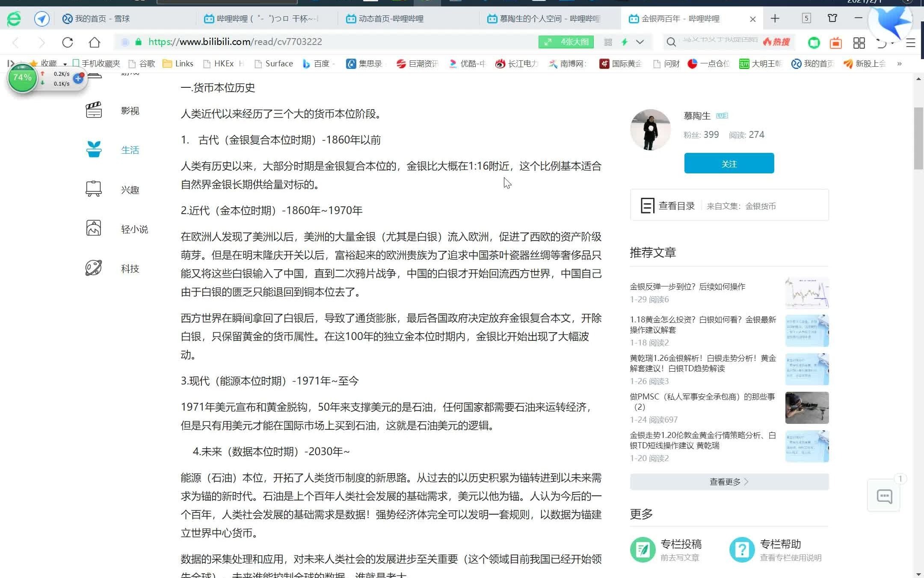Viewport: 924px width, 578px height.
Task: Click the 4张大图 green button
Action: pyautogui.click(x=566, y=42)
